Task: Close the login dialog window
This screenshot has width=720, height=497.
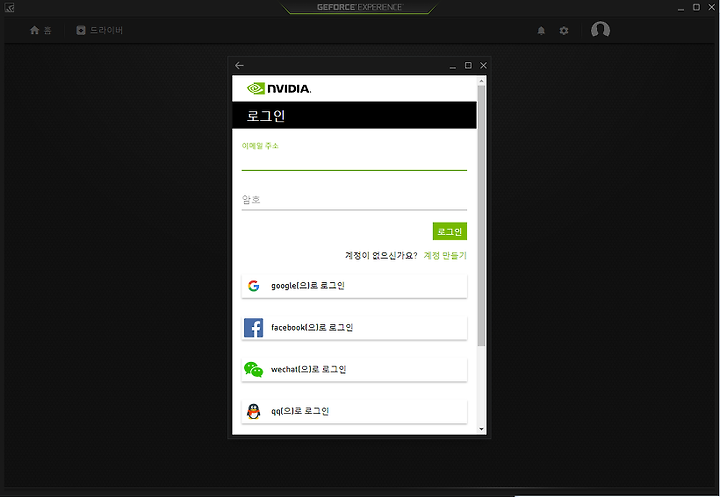Action: pyautogui.click(x=484, y=66)
